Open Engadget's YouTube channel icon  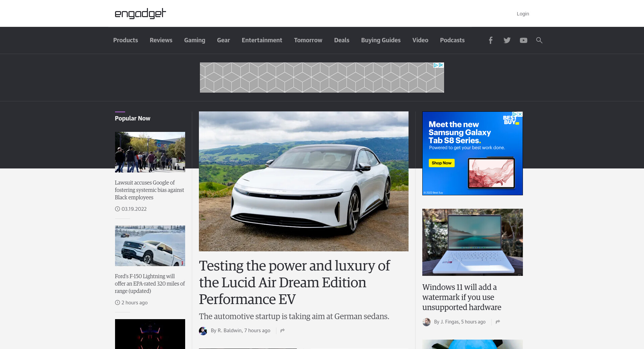523,40
